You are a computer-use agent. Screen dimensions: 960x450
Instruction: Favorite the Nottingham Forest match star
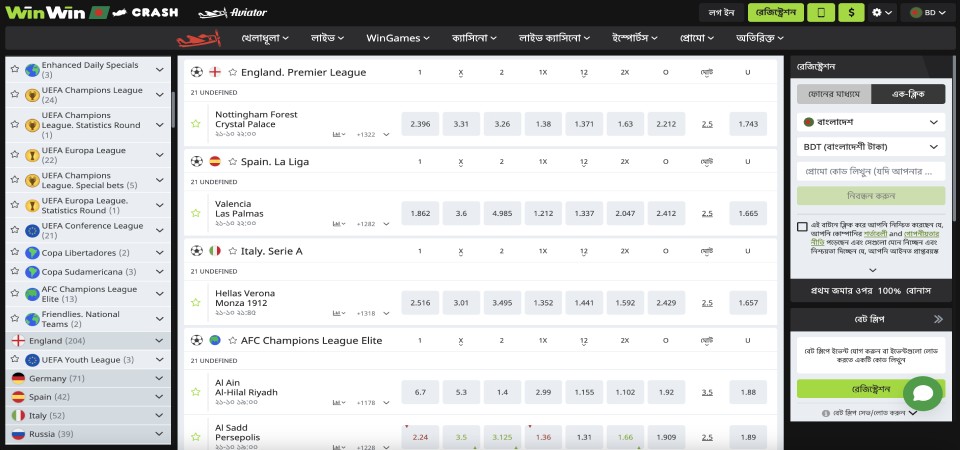196,124
